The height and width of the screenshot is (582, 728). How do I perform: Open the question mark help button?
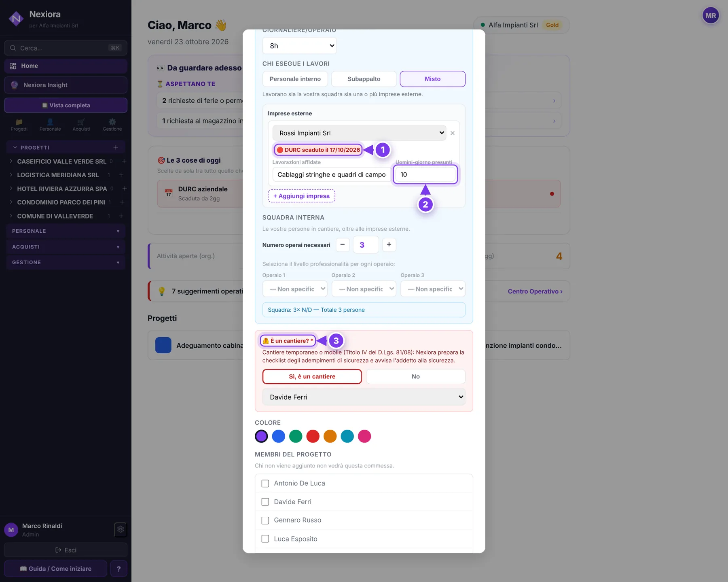point(119,569)
